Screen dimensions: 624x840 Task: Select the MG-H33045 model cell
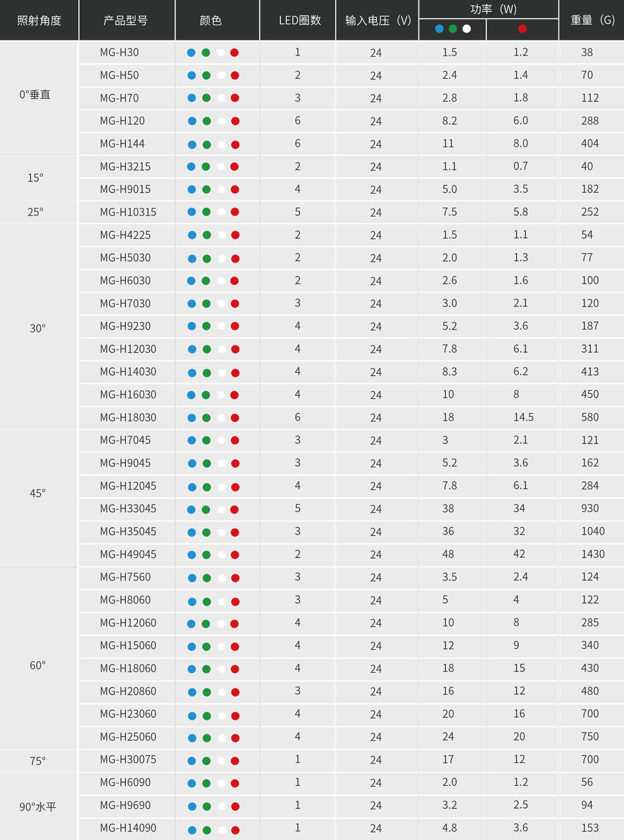128,509
